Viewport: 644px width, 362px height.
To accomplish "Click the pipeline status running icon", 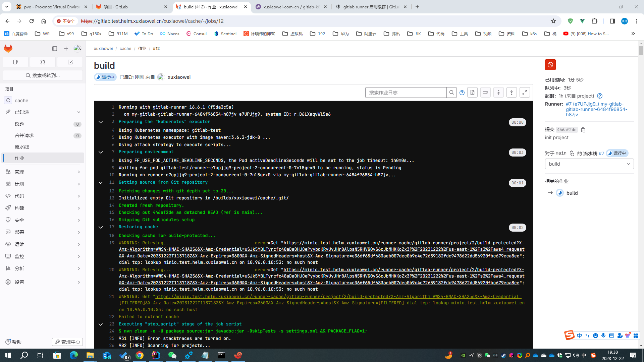I will coord(609,154).
